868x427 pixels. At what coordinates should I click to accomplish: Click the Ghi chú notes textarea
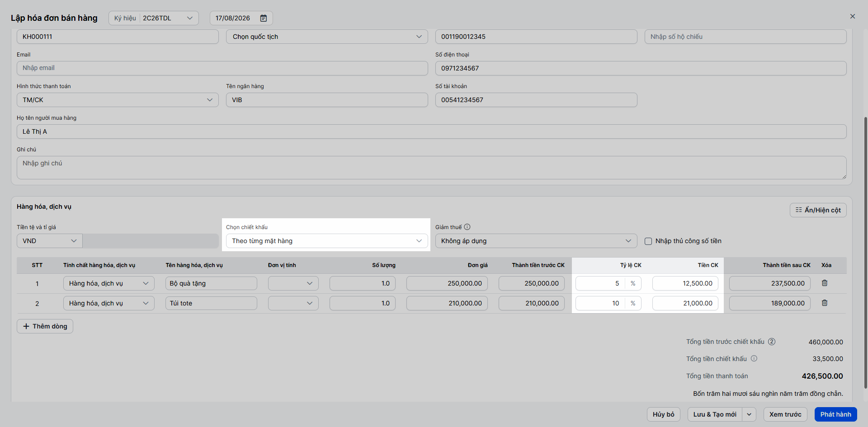click(x=432, y=168)
